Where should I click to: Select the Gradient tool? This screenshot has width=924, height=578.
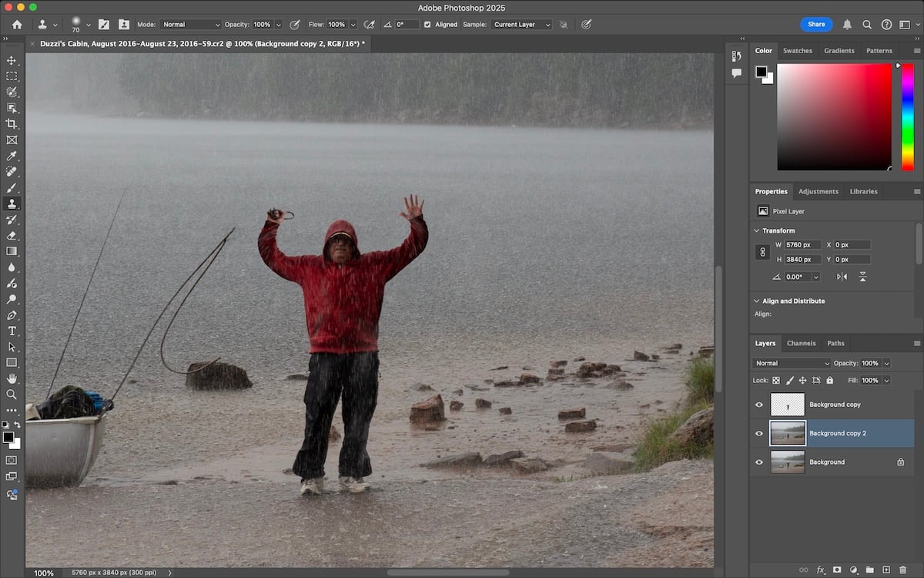click(x=12, y=250)
